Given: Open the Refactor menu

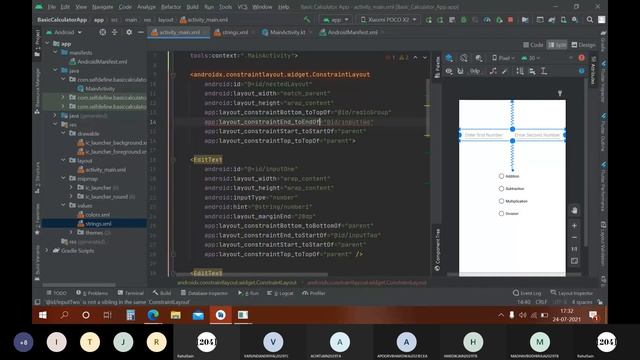Looking at the screenshot, I should 171,7.
